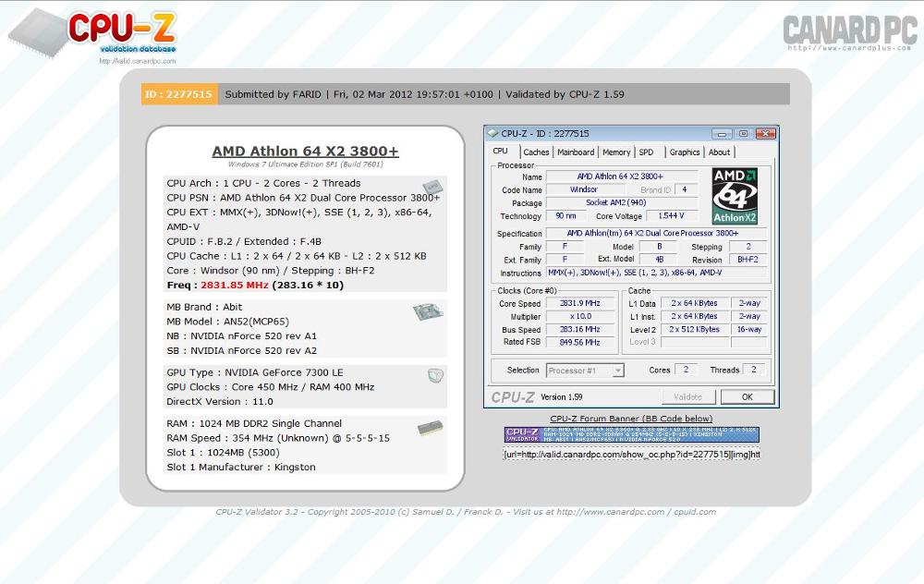Click the Instructions field value
This screenshot has width=924, height=584.
click(656, 273)
